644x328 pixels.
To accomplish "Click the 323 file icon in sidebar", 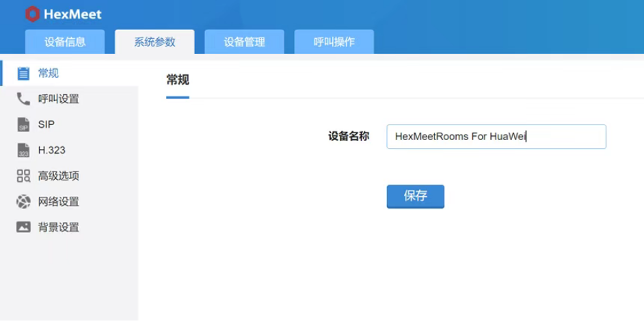I will tap(23, 150).
